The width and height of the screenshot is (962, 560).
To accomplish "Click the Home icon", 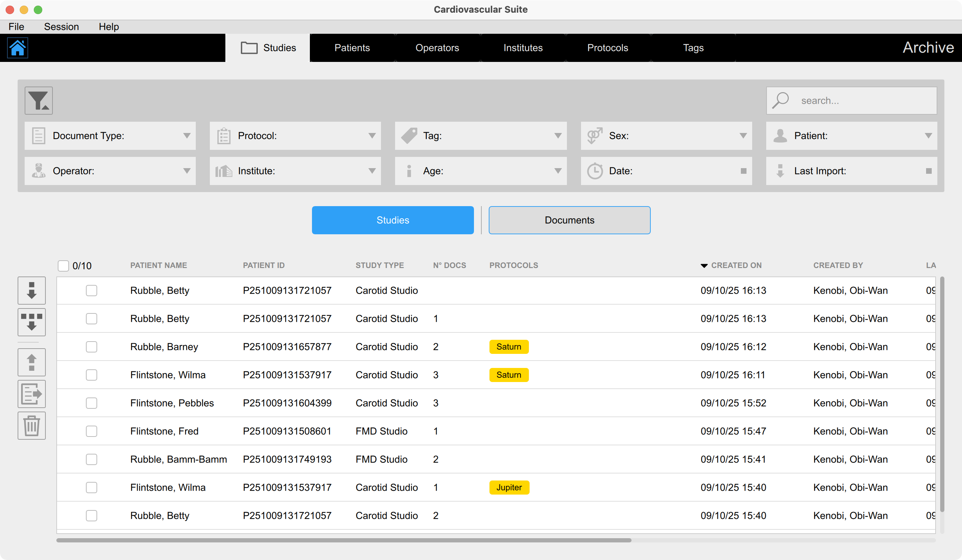I will click(x=18, y=48).
